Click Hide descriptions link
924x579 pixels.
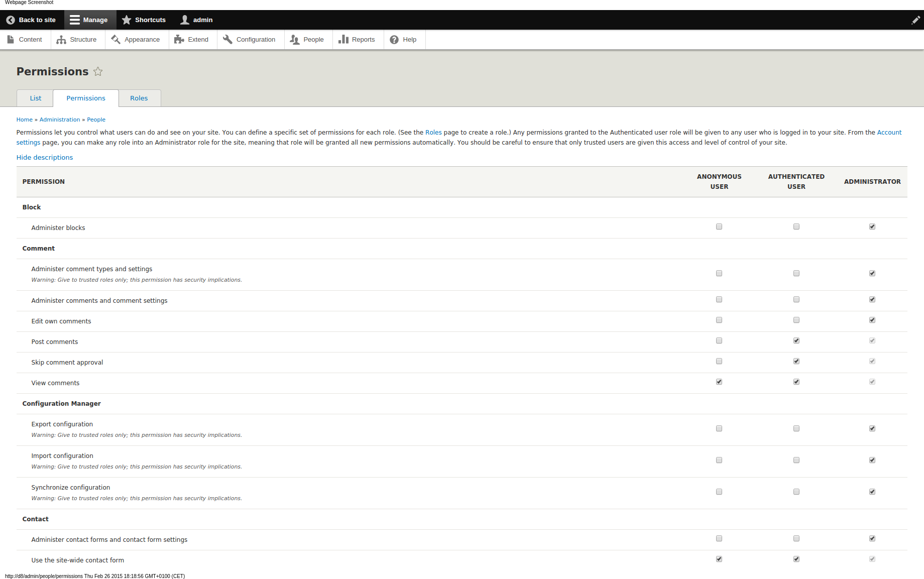[45, 158]
